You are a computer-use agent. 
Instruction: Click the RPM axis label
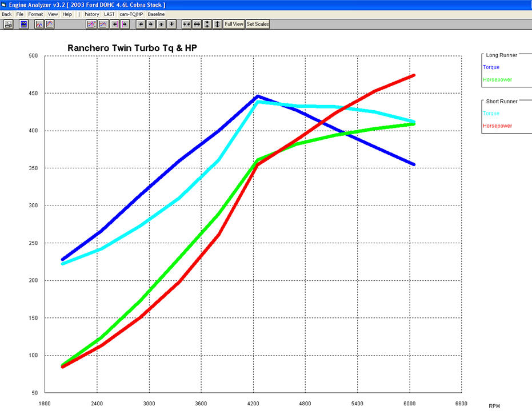point(494,406)
